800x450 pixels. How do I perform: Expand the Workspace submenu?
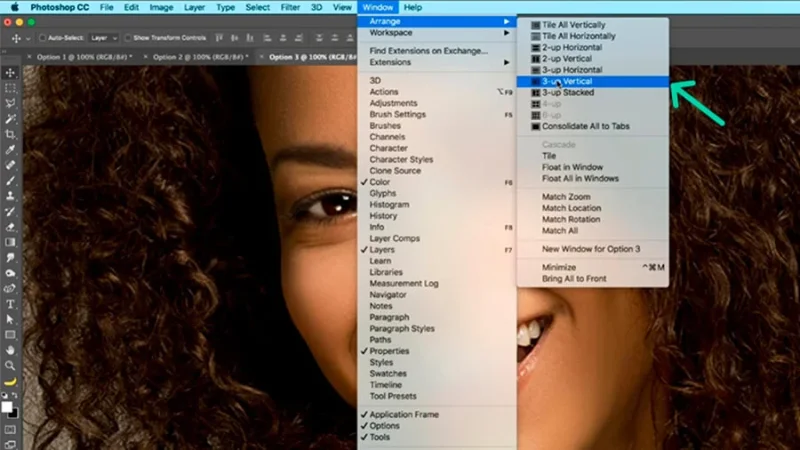point(437,33)
